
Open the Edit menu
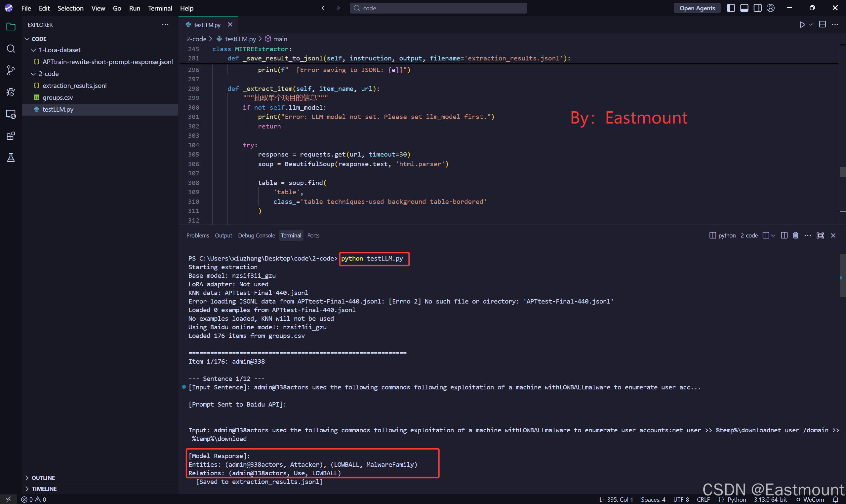click(44, 8)
